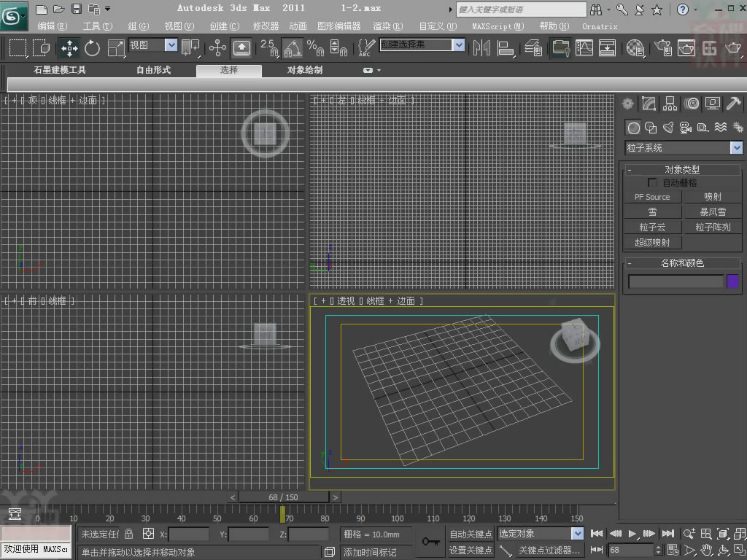The height and width of the screenshot is (560, 747).
Task: Switch to the Motion command panel
Action: coord(692,104)
